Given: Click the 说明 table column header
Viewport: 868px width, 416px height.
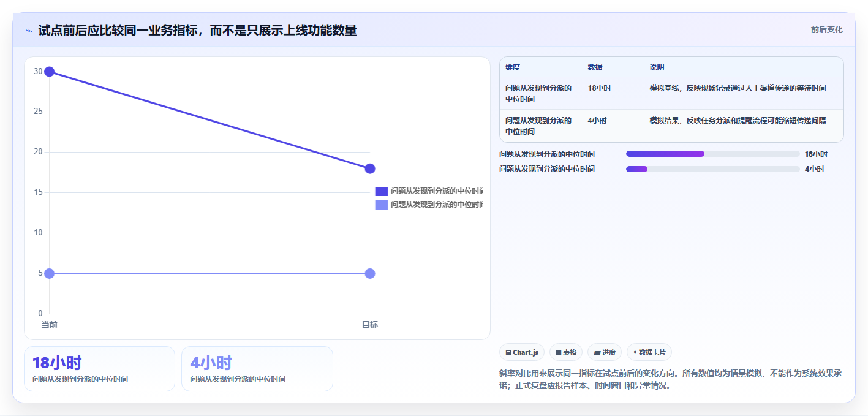Looking at the screenshot, I should 657,67.
